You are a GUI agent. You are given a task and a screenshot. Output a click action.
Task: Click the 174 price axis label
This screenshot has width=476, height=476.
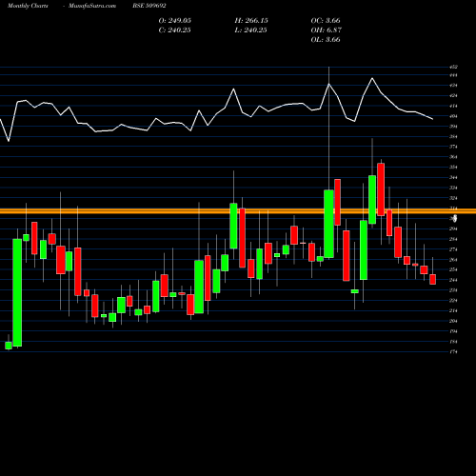[453, 352]
